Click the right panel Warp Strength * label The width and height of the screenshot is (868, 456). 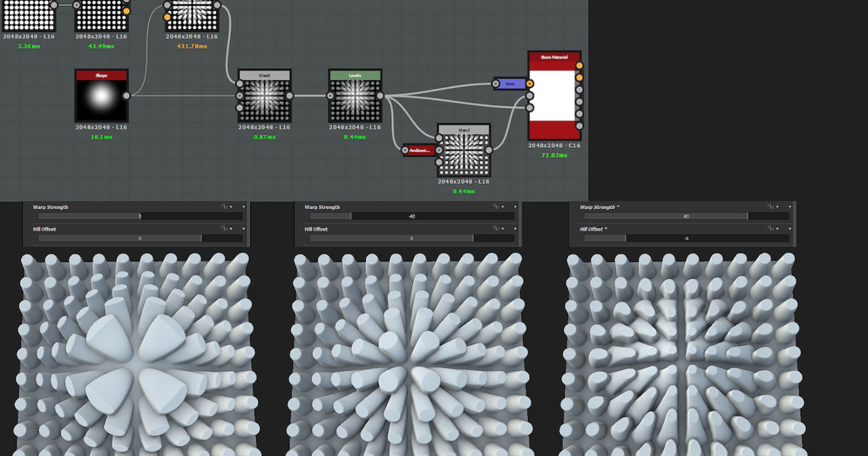click(599, 207)
